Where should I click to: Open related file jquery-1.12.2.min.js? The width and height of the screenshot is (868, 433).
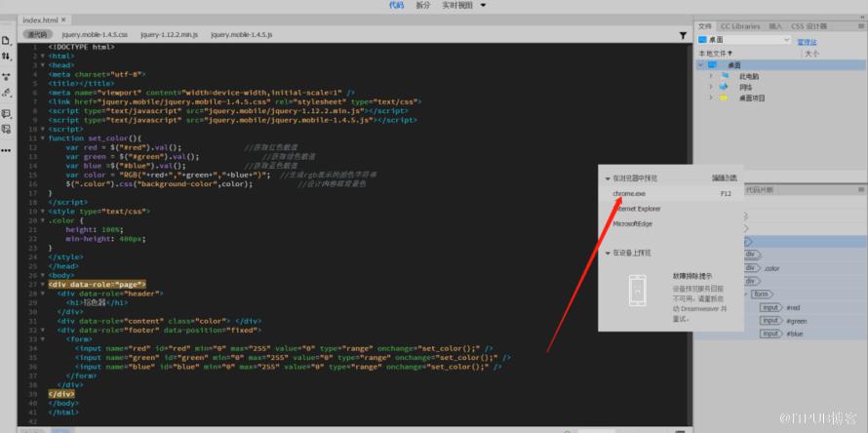[x=169, y=34]
